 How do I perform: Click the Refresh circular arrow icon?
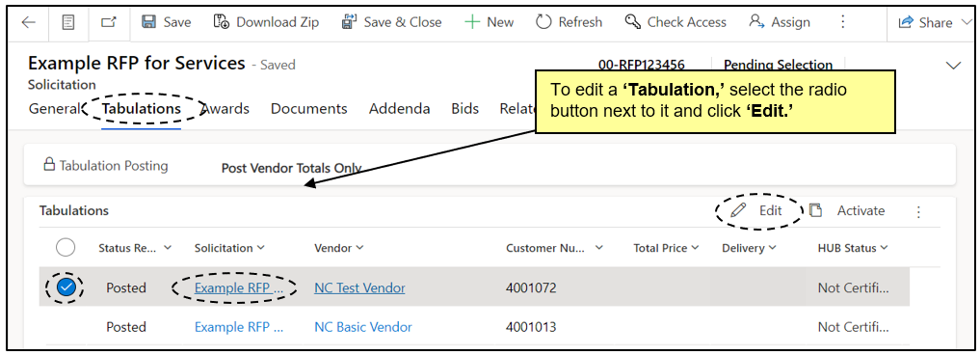(x=543, y=22)
